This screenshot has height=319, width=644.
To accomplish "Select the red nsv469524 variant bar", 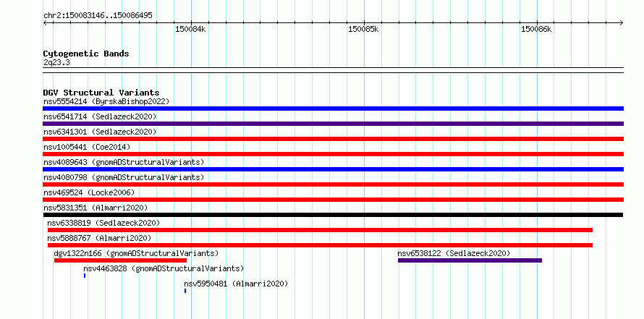I will (333, 200).
